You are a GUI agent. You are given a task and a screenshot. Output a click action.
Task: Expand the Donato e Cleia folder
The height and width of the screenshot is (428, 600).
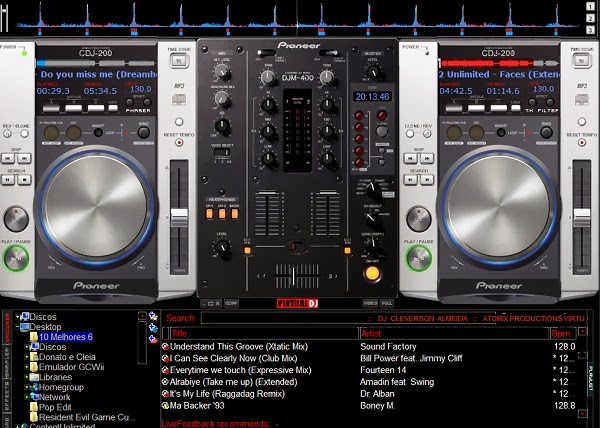pos(27,357)
